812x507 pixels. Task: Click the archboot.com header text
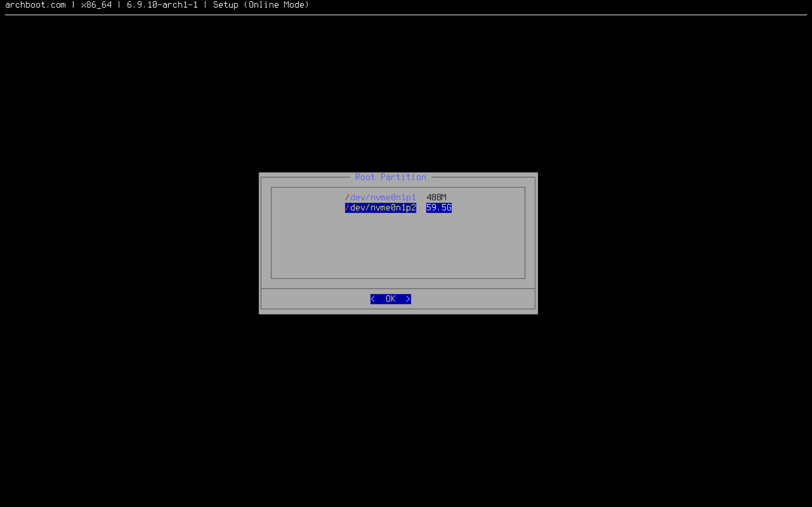pyautogui.click(x=36, y=5)
